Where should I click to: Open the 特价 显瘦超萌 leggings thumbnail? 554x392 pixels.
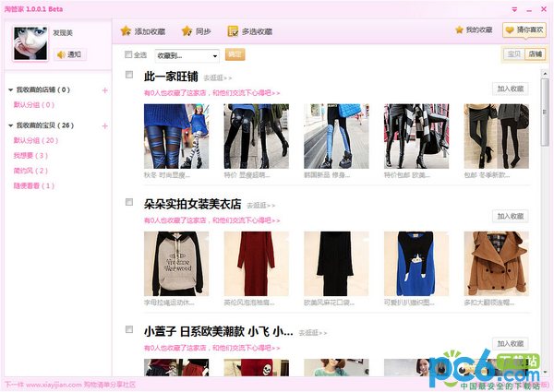coord(257,136)
